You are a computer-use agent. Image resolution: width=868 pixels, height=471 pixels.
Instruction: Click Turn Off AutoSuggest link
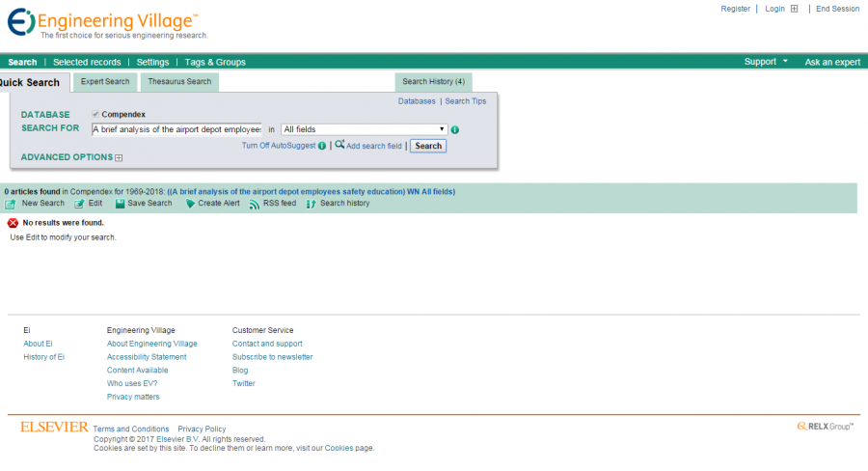[279, 146]
